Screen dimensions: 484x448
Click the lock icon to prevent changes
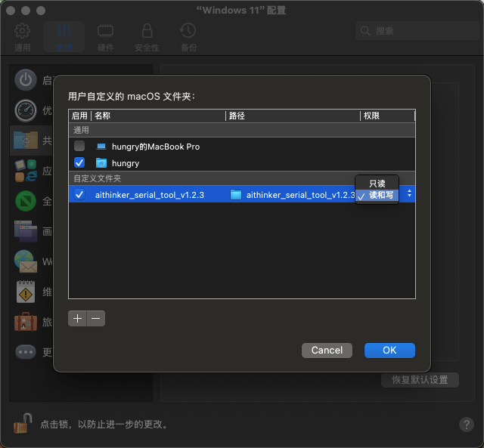(x=23, y=423)
